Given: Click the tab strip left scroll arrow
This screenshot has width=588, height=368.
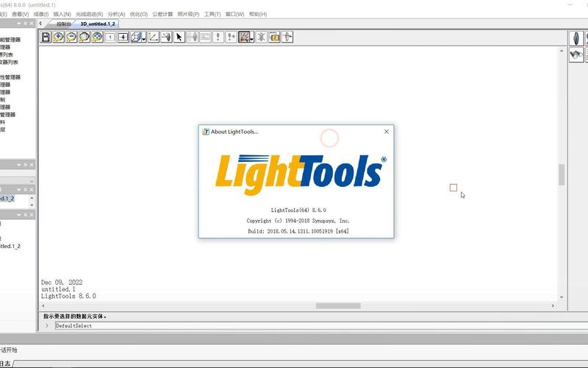Looking at the screenshot, I should tap(40, 24).
